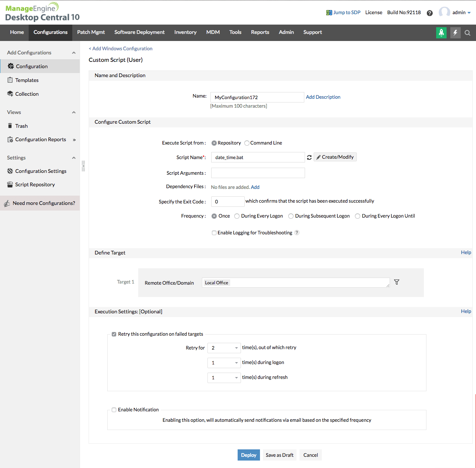476x468 pixels.
Task: Click the Configuration Reports icon
Action: point(10,139)
